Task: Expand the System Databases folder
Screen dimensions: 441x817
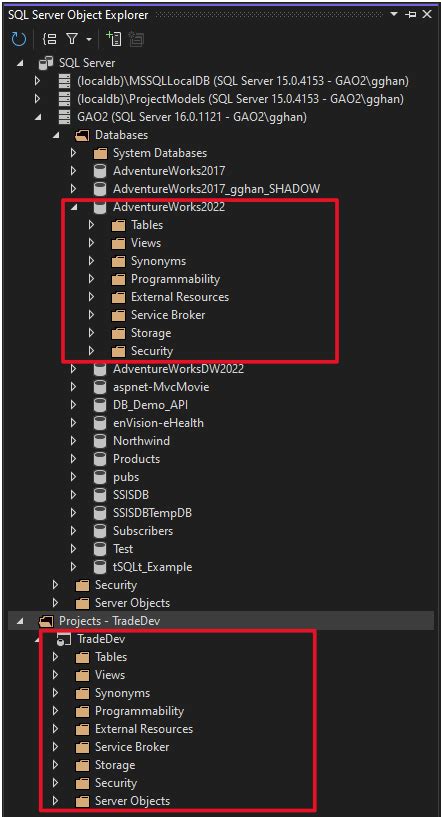Action: [x=74, y=153]
